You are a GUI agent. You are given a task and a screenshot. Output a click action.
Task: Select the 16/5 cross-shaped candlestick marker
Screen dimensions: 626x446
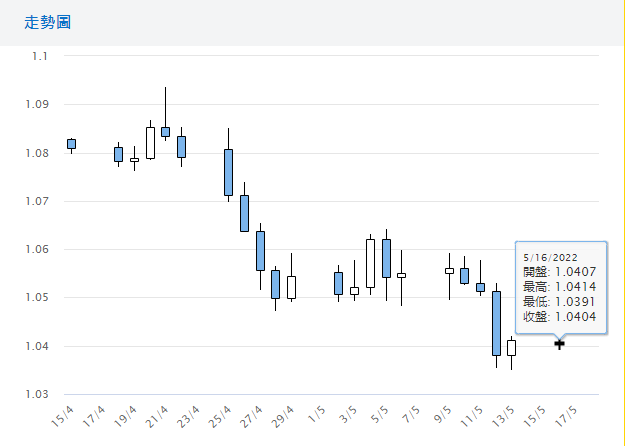(559, 343)
